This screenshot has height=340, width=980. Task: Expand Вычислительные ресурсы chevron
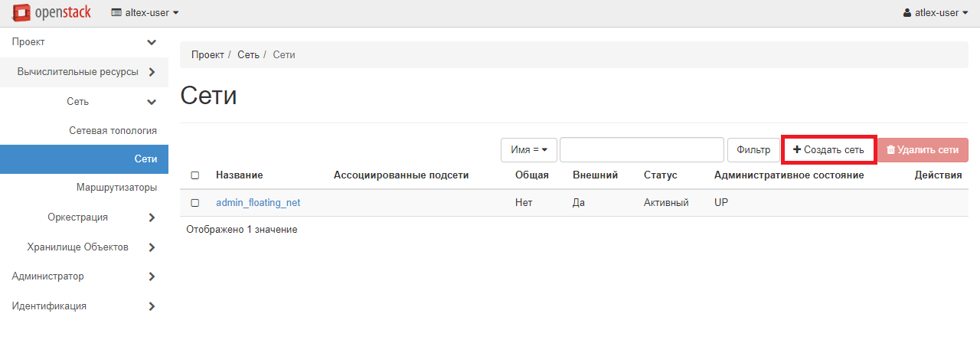(152, 72)
